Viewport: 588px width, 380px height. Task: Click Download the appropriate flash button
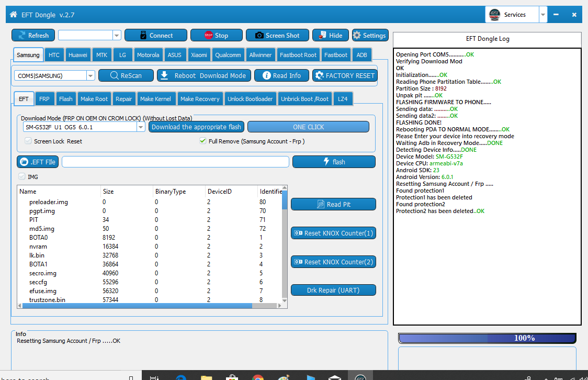point(197,127)
